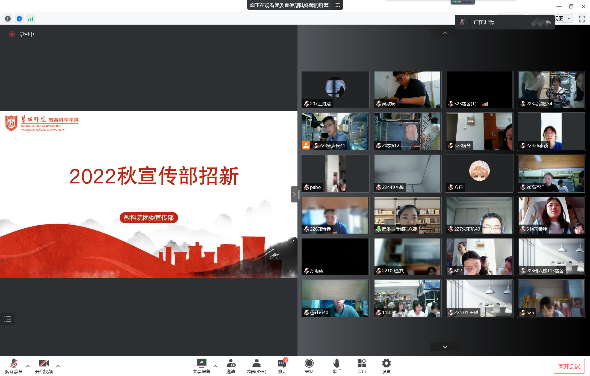The height and width of the screenshot is (376, 590).
Task: Expand camera options arrow
Action: [58, 365]
